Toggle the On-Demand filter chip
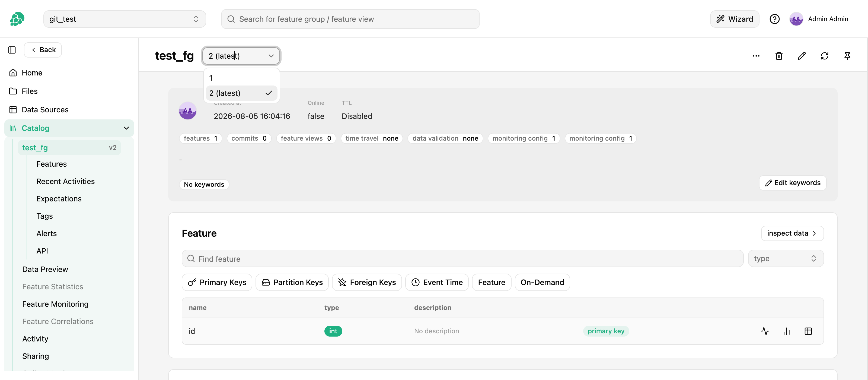868x380 pixels. click(542, 282)
